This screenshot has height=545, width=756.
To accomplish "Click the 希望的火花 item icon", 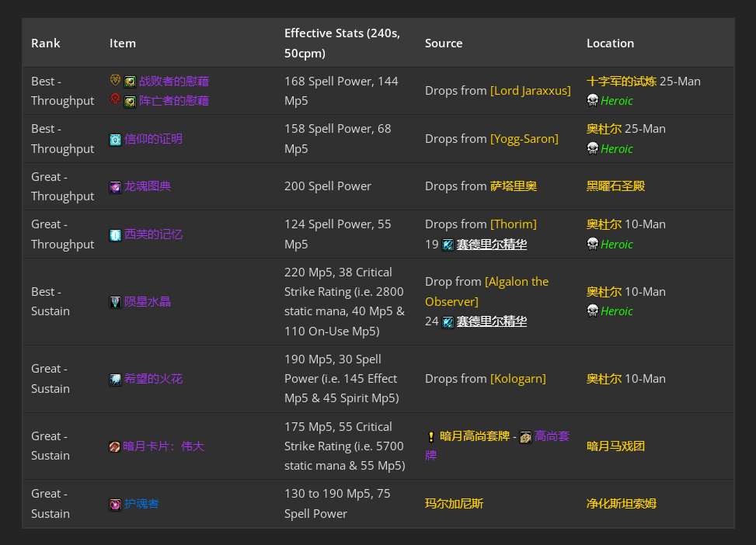I will [x=115, y=380].
